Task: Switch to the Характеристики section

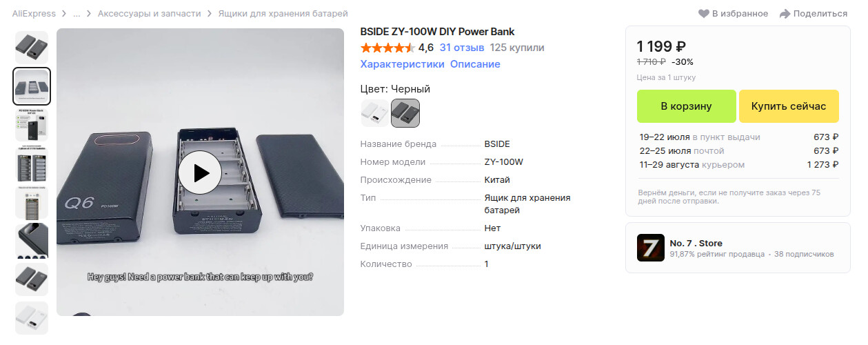Action: (x=403, y=64)
